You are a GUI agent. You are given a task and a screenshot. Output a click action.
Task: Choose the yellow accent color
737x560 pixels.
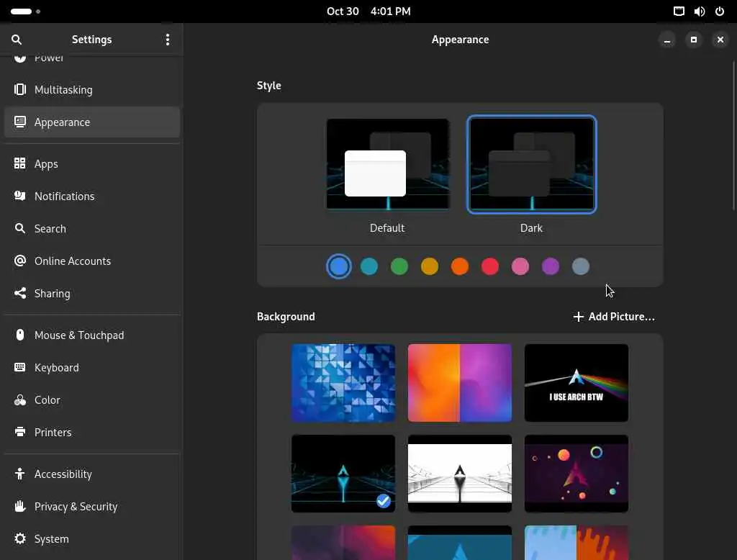pos(430,266)
